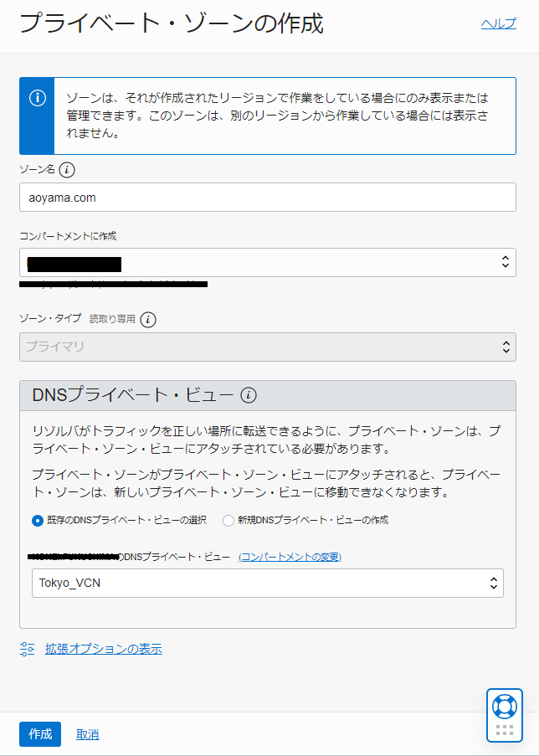The width and height of the screenshot is (539, 756).
Task: Click the DNSプライベート・ビュー heading text
Action: [x=133, y=395]
